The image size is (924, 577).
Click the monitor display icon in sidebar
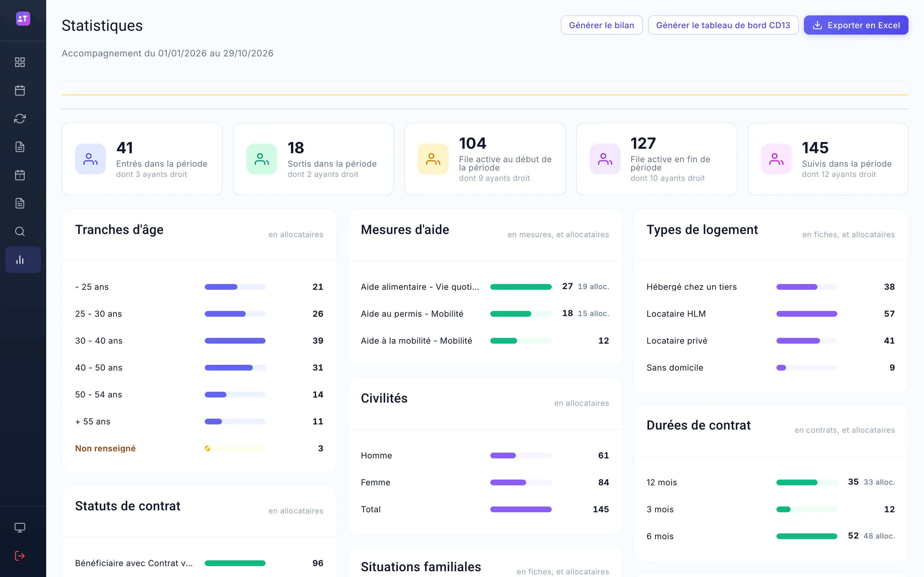click(20, 528)
